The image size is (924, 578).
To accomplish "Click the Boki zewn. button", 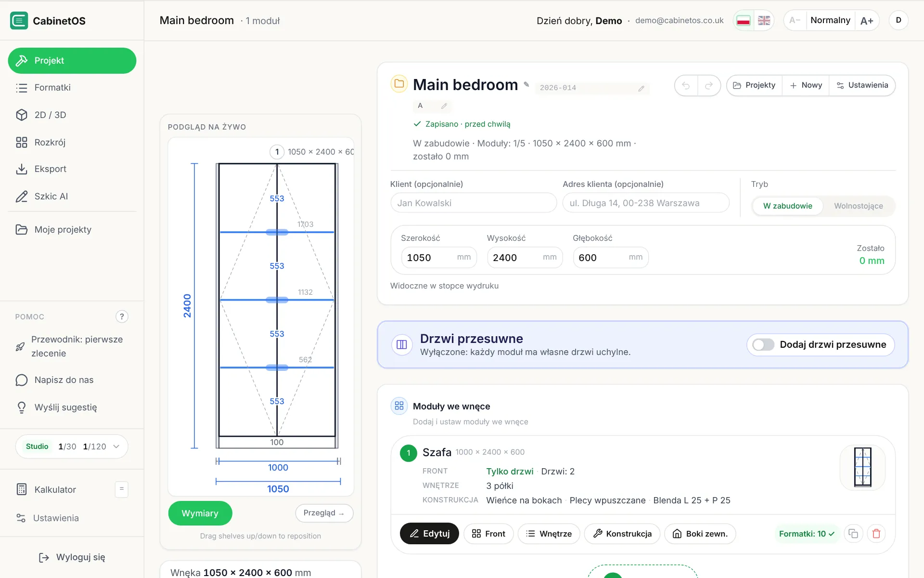I will [x=700, y=534].
